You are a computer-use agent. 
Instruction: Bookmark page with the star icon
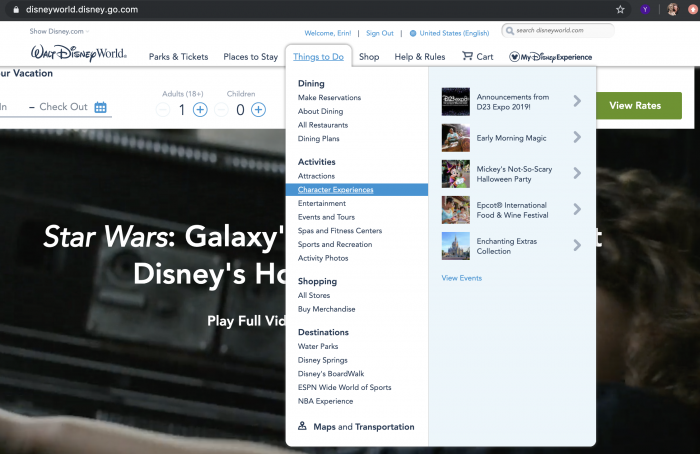620,9
